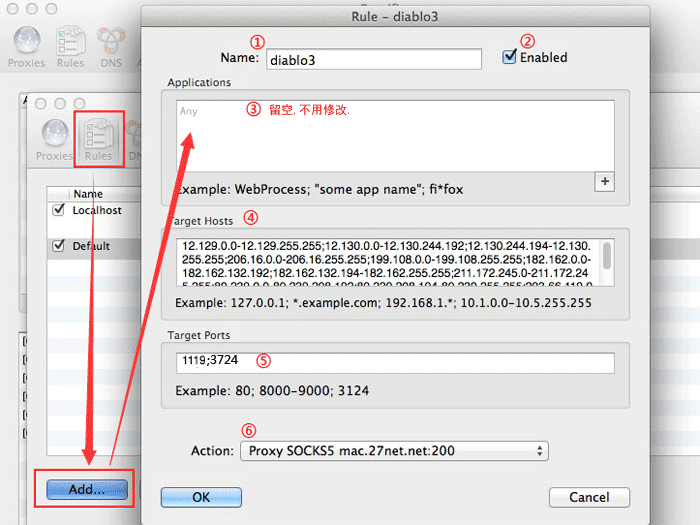Click the Name column header in rules list
700x525 pixels.
point(88,194)
